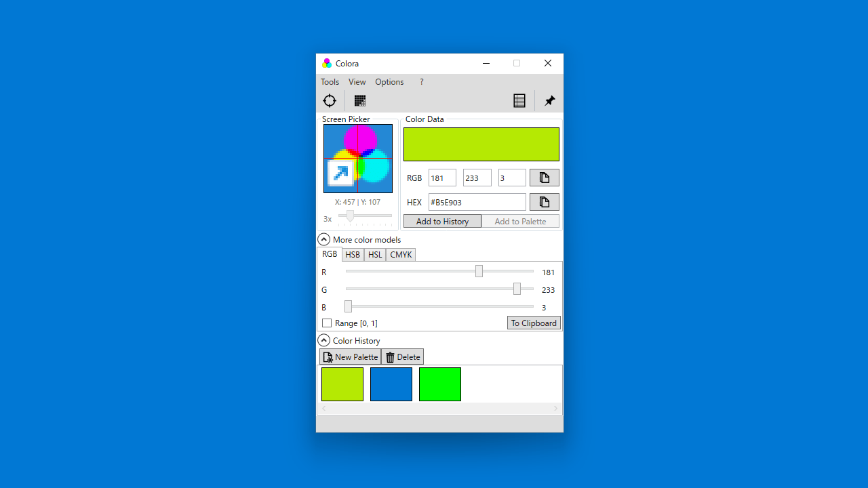Click the R slider handle

[x=479, y=272]
